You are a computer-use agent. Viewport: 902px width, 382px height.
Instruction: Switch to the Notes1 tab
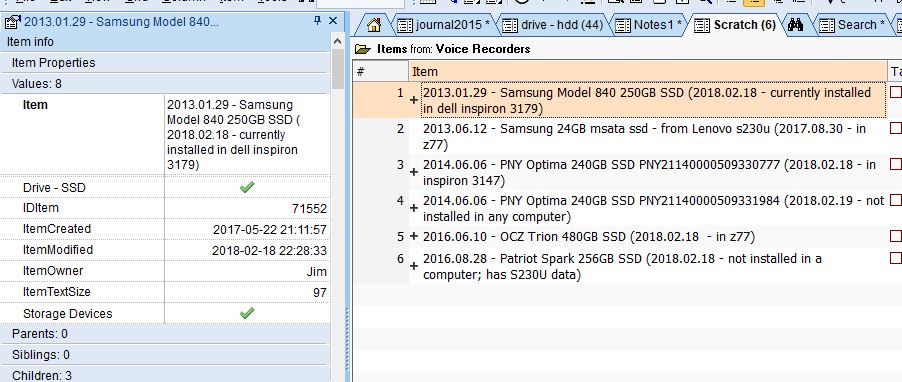click(x=648, y=25)
